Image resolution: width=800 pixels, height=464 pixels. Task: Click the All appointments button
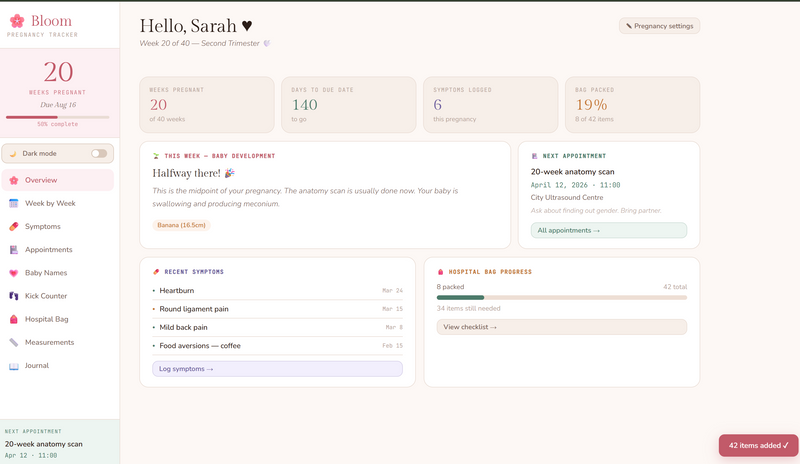pos(609,230)
